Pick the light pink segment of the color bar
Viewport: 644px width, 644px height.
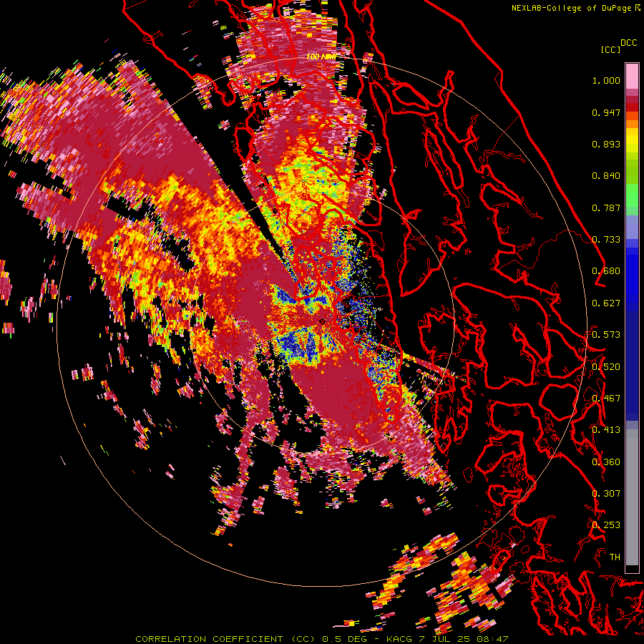pos(632,77)
